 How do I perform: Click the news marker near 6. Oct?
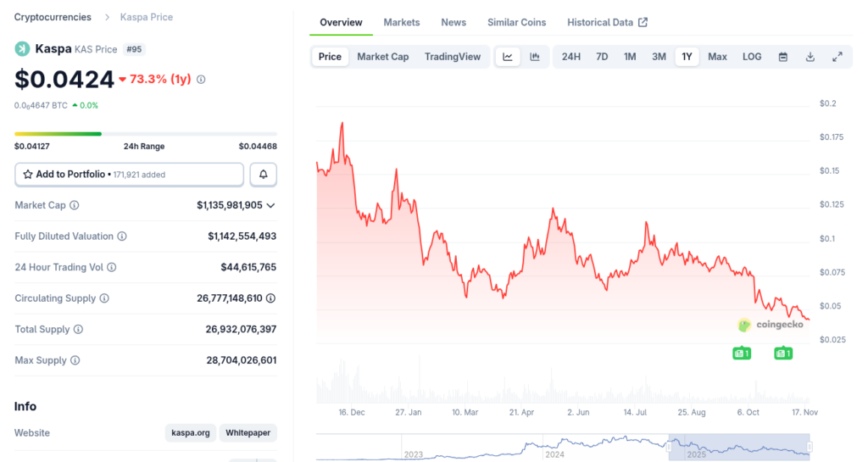742,353
